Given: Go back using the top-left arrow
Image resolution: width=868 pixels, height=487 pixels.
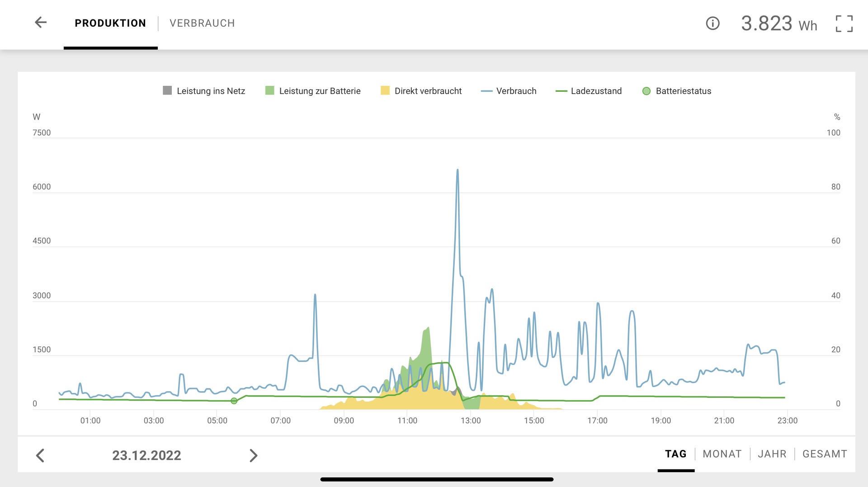Looking at the screenshot, I should click(x=41, y=23).
